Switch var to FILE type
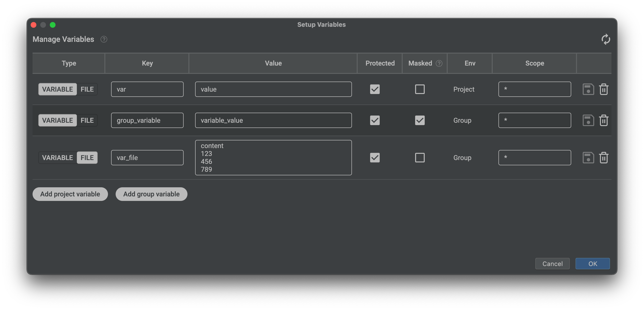The image size is (644, 310). click(87, 89)
